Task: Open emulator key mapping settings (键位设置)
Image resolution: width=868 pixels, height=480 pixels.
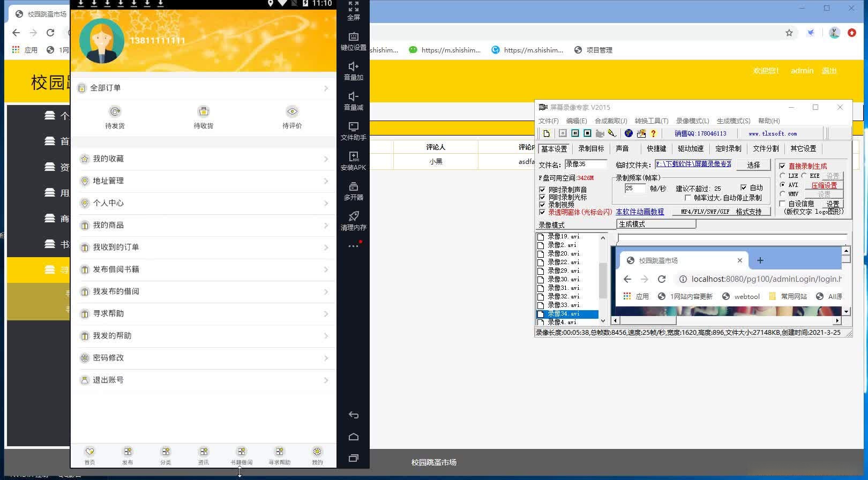Action: click(x=354, y=36)
